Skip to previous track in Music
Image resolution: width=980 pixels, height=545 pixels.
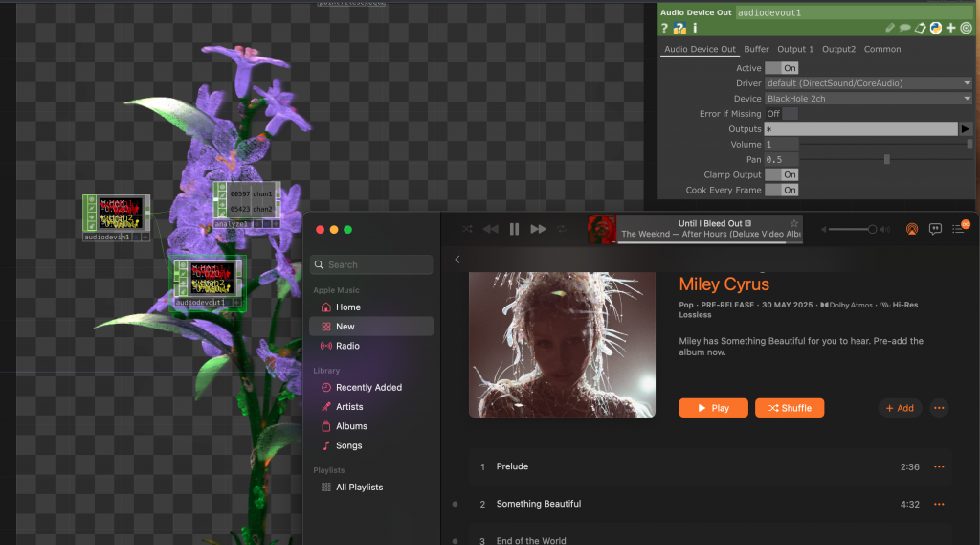point(491,229)
